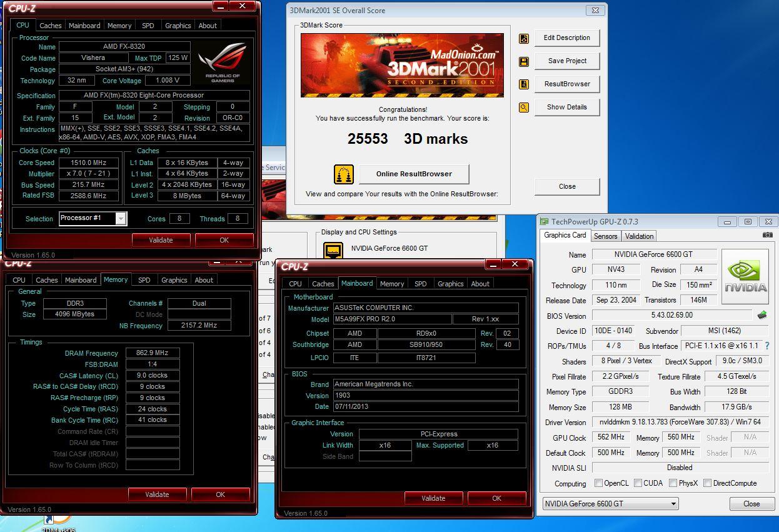Open Graphics tab in top CPU-Z window
Viewport: 779px width, 532px height.
[178, 26]
